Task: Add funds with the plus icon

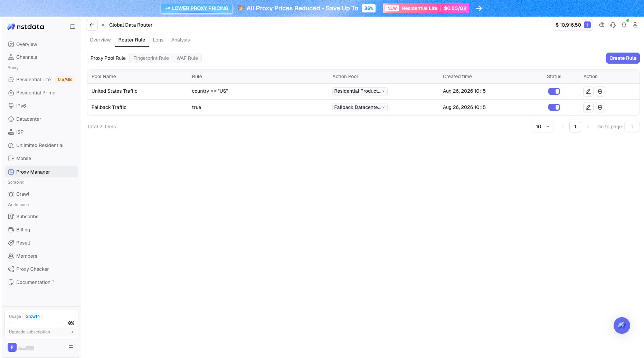Action: point(587,25)
